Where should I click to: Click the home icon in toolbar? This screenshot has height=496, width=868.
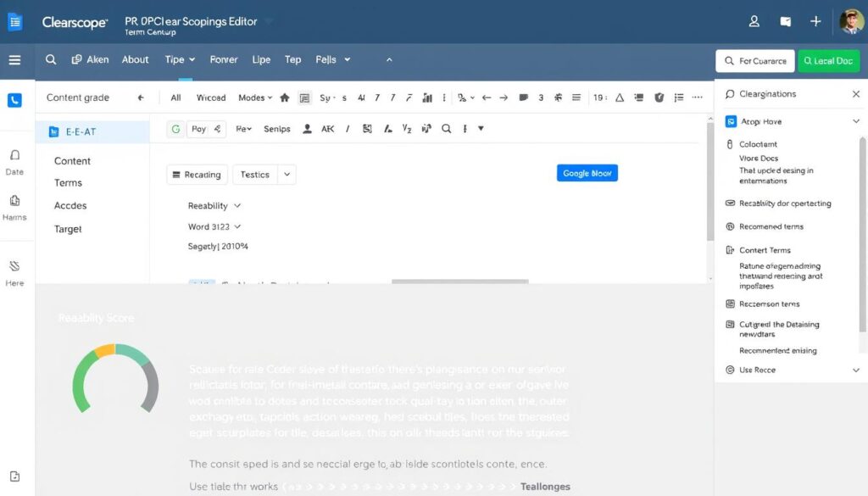285,98
